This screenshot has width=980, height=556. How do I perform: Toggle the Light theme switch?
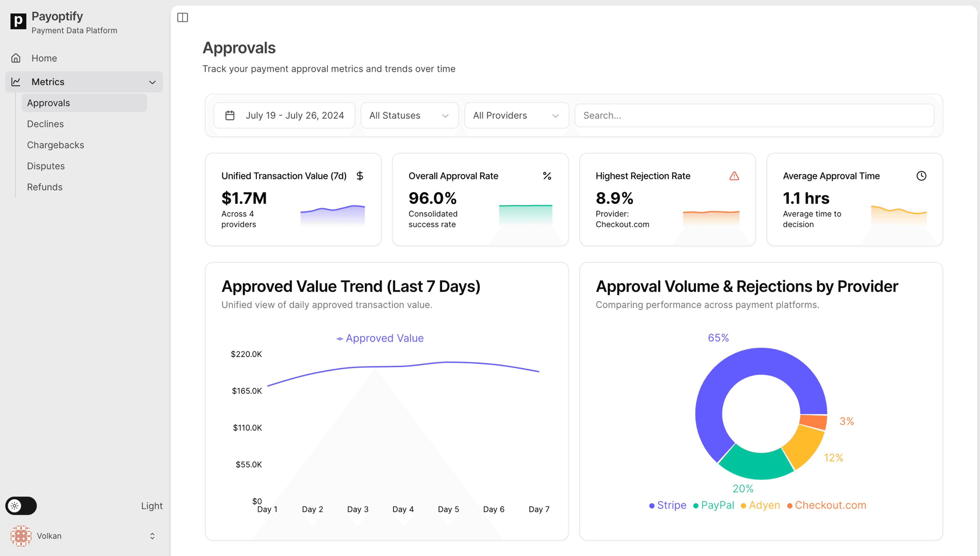pos(21,506)
